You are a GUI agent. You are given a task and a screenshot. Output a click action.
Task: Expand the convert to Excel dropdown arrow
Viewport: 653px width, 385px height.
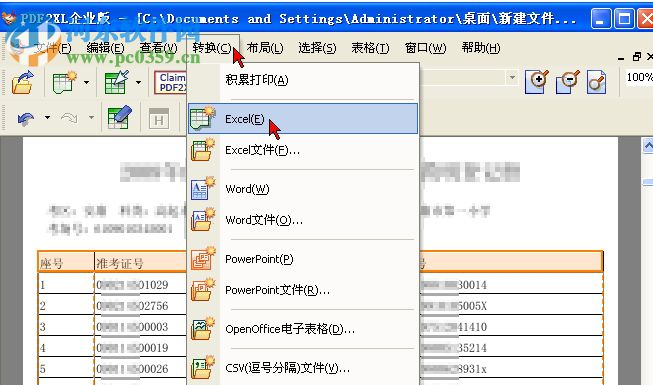click(x=86, y=82)
